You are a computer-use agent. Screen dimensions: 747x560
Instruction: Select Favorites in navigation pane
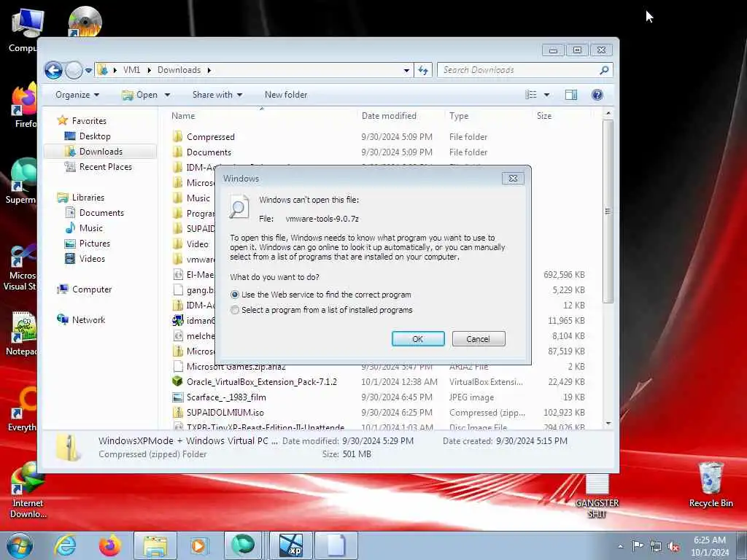tap(88, 121)
